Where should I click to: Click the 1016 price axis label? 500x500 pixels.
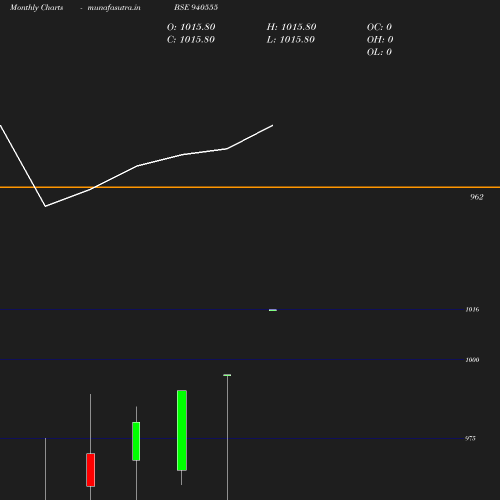tap(472, 310)
